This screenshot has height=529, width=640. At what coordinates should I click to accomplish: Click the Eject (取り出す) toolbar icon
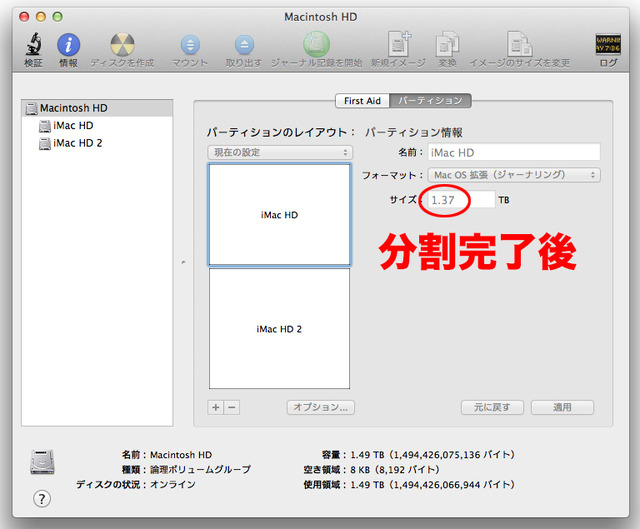pyautogui.click(x=244, y=45)
